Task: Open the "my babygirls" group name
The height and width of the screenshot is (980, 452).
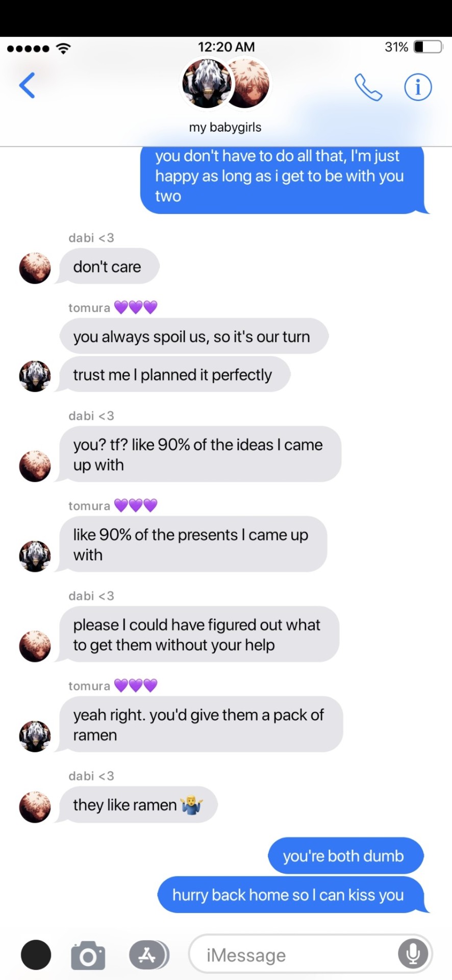Action: tap(225, 127)
